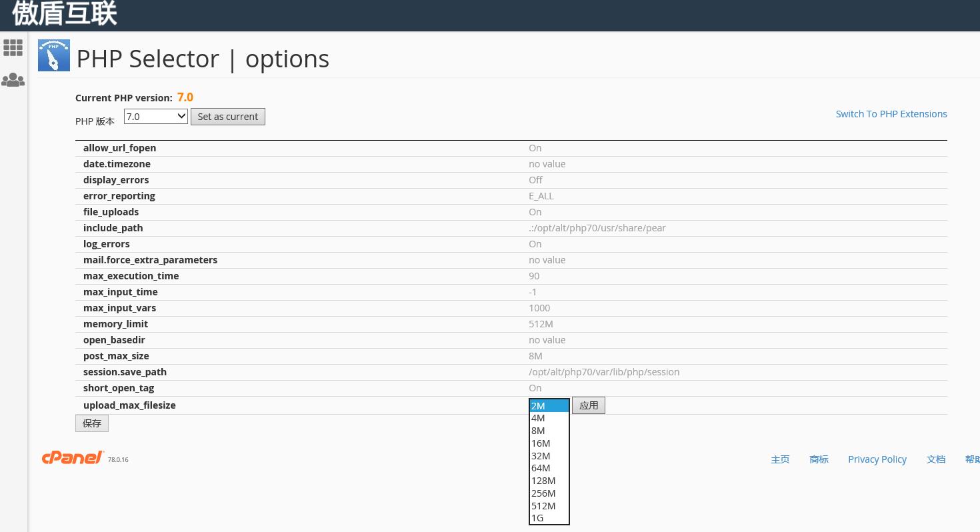Select 64M from the filesize list
The image size is (980, 532).
[541, 468]
